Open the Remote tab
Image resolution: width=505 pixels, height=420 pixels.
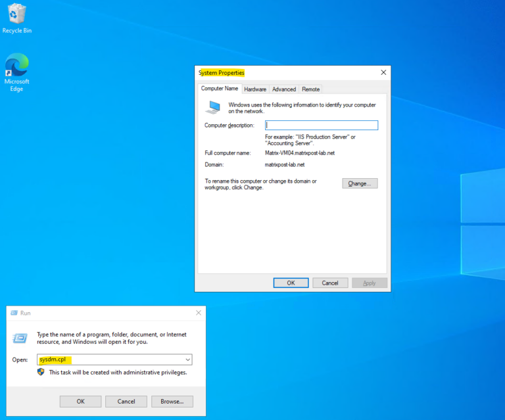click(310, 89)
